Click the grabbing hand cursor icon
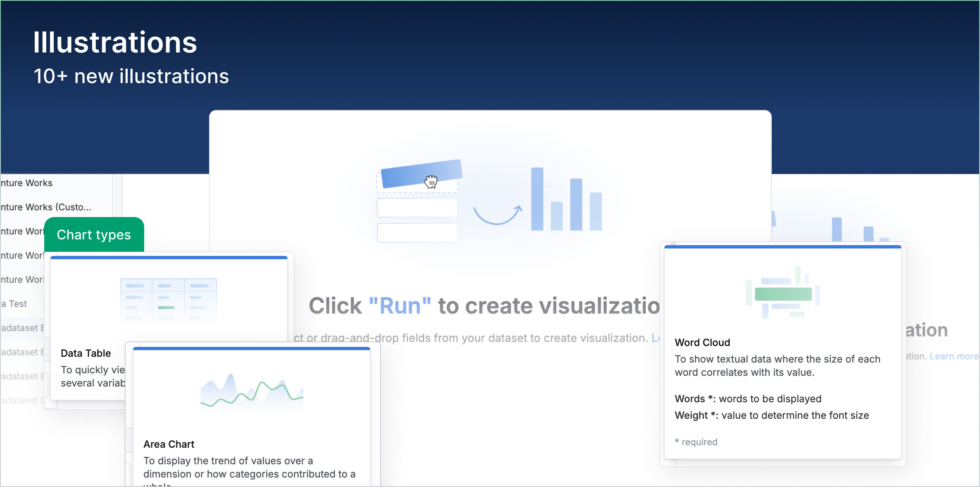Screen dimensions: 980x487 [x=431, y=181]
